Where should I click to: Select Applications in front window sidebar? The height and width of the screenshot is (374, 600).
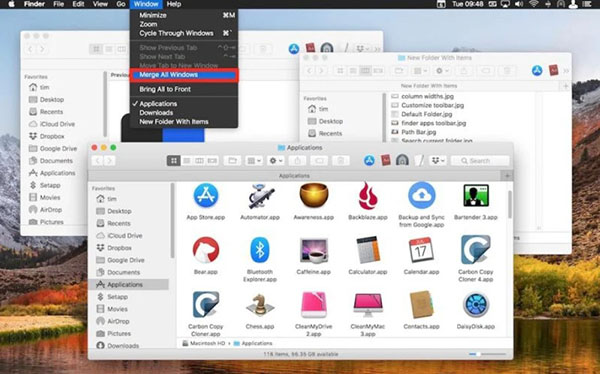(x=129, y=284)
